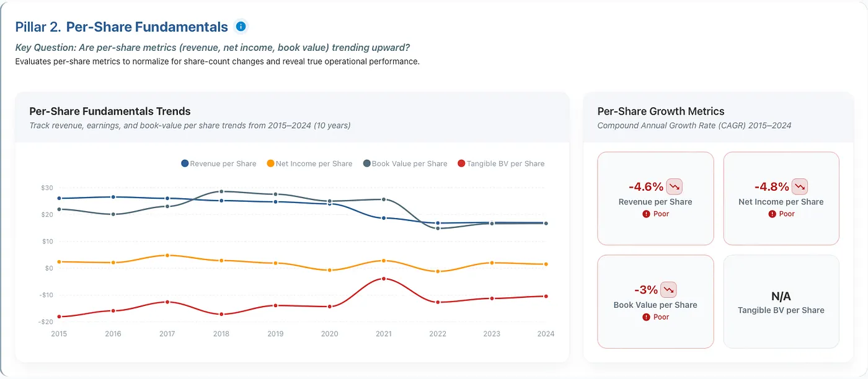Select the 2021 Tangible BV data point peak
The image size is (868, 379).
[384, 279]
